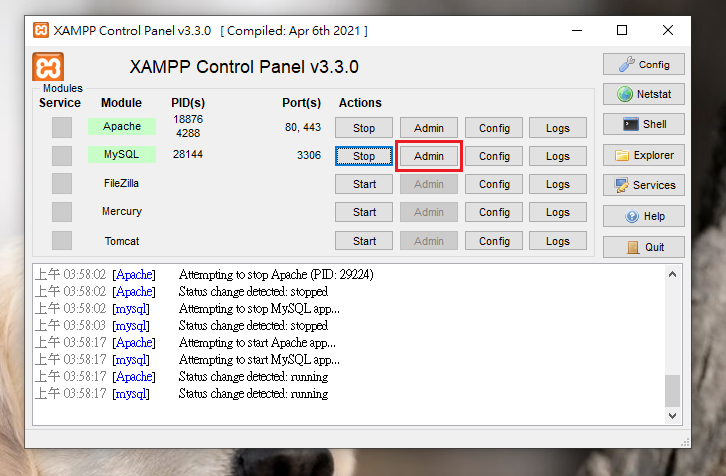Open Netstat with the globe icon
726x476 pixels.
click(644, 94)
